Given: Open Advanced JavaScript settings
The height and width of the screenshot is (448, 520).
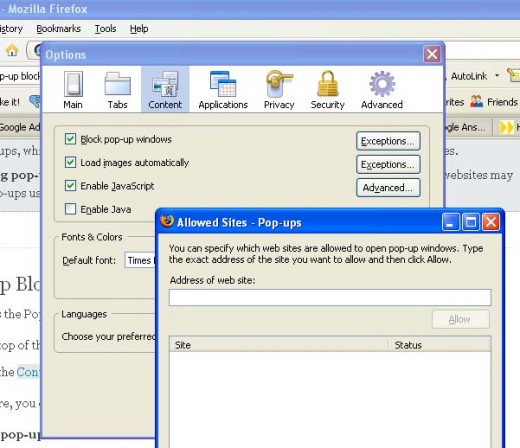Looking at the screenshot, I should click(388, 188).
